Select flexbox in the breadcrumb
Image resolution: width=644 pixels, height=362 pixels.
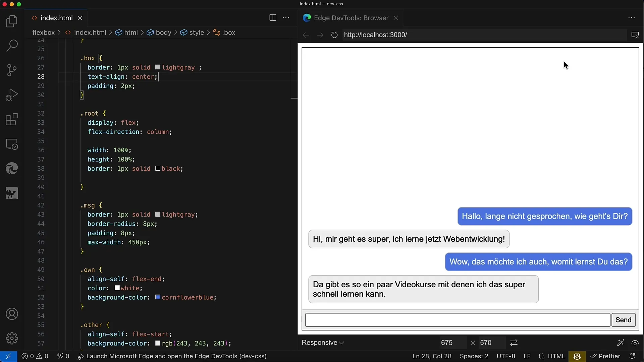(43, 33)
